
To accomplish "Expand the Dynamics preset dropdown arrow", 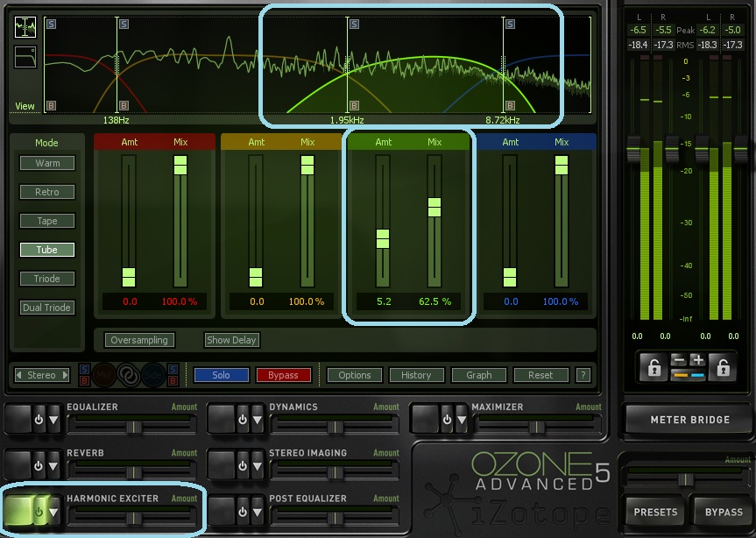I will pyautogui.click(x=258, y=420).
